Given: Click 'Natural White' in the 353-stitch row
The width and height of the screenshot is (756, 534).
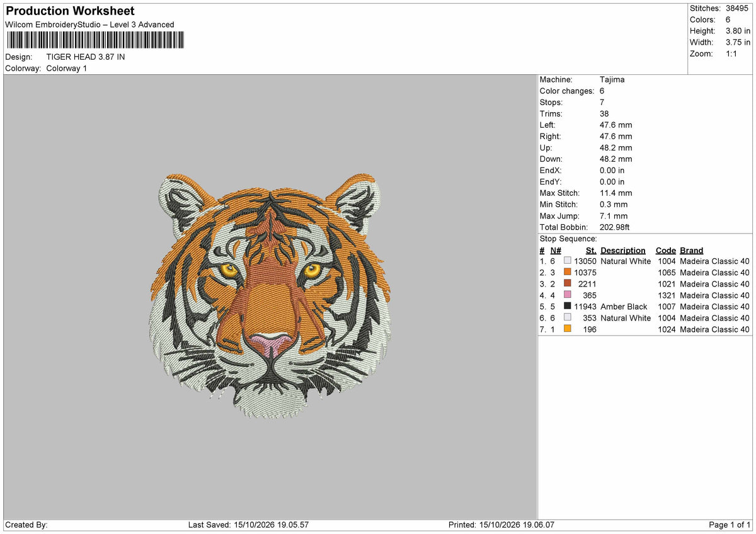Looking at the screenshot, I should pyautogui.click(x=626, y=317).
